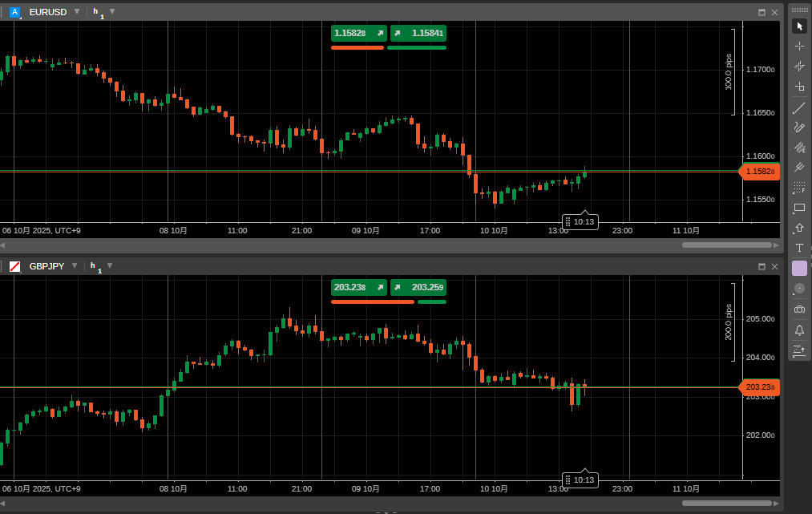Click EURUSD sell button at 1.15828
This screenshot has height=514, width=812.
[x=358, y=33]
